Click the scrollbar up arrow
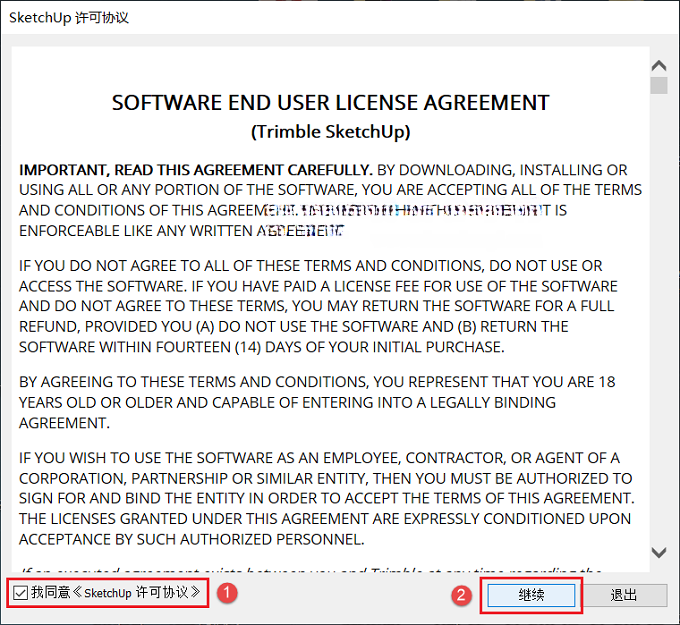Viewport: 680px width, 625px height. point(659,65)
